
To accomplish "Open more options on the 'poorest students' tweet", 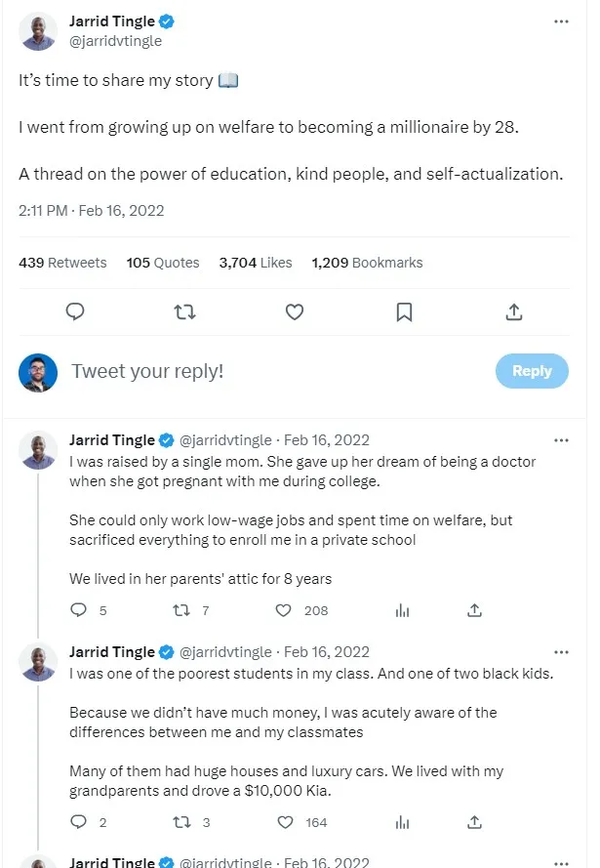I will 561,651.
